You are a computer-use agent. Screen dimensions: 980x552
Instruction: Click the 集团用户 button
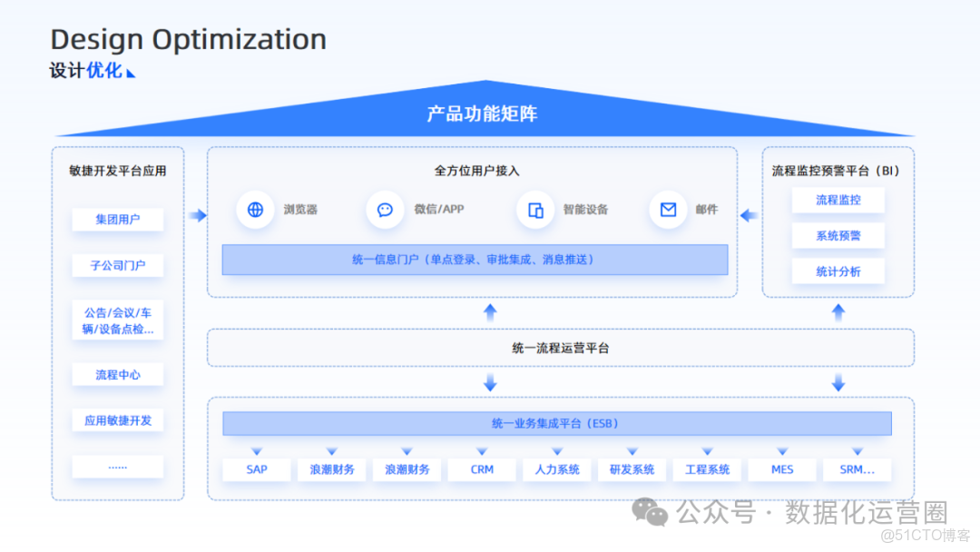tap(117, 220)
